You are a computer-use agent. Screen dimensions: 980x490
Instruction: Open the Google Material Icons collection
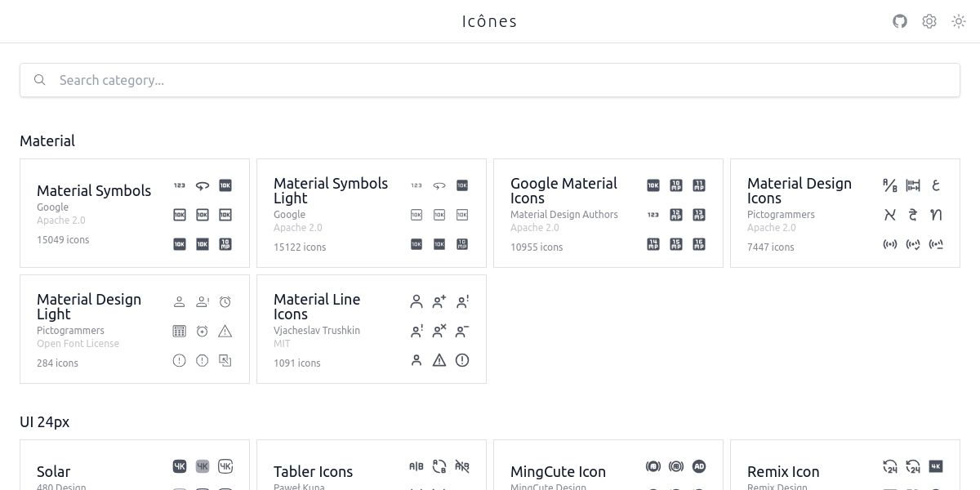click(x=563, y=191)
